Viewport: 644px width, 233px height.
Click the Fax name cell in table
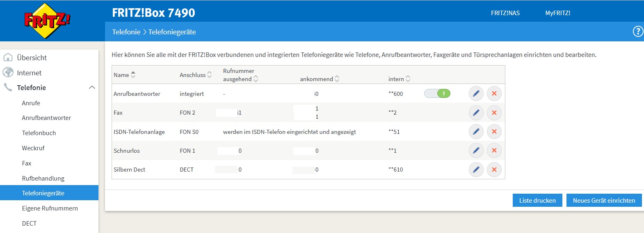coord(118,113)
